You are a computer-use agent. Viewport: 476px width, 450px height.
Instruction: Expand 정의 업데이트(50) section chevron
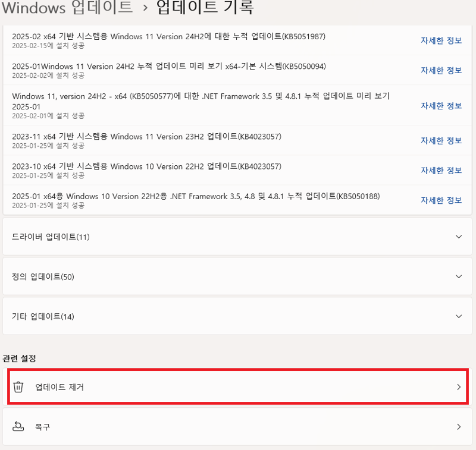(459, 276)
